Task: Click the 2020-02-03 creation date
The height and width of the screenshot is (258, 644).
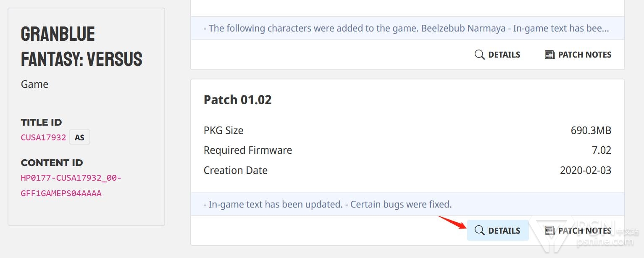Action: 586,171
